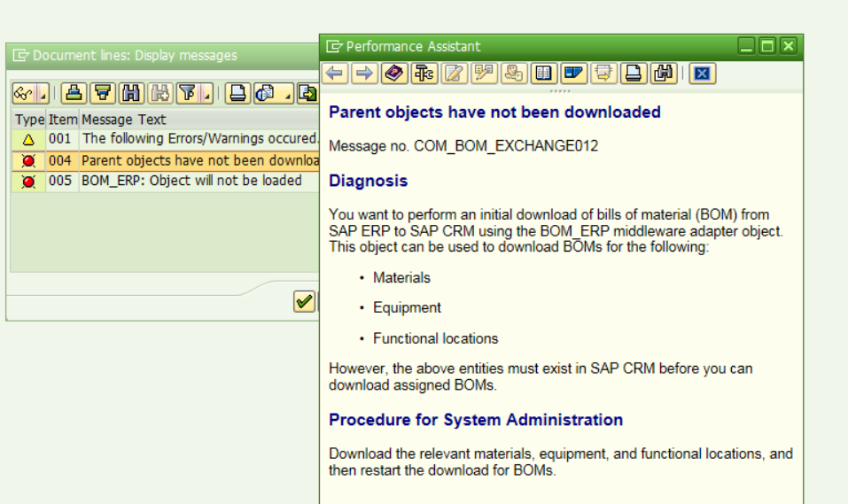The width and height of the screenshot is (848, 504).
Task: Click item number 001 cell
Action: click(60, 139)
